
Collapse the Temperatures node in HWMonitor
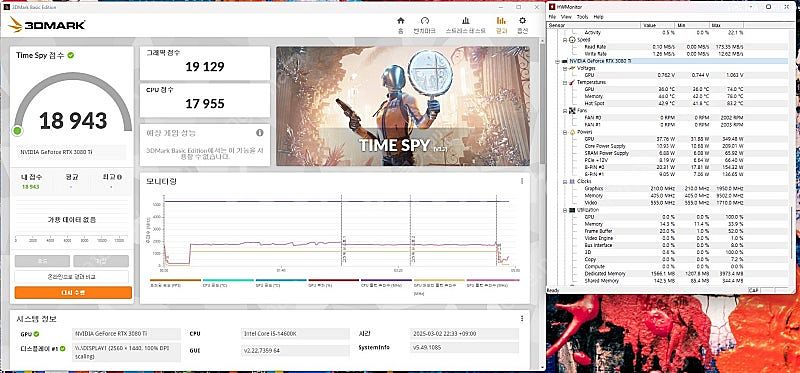565,82
